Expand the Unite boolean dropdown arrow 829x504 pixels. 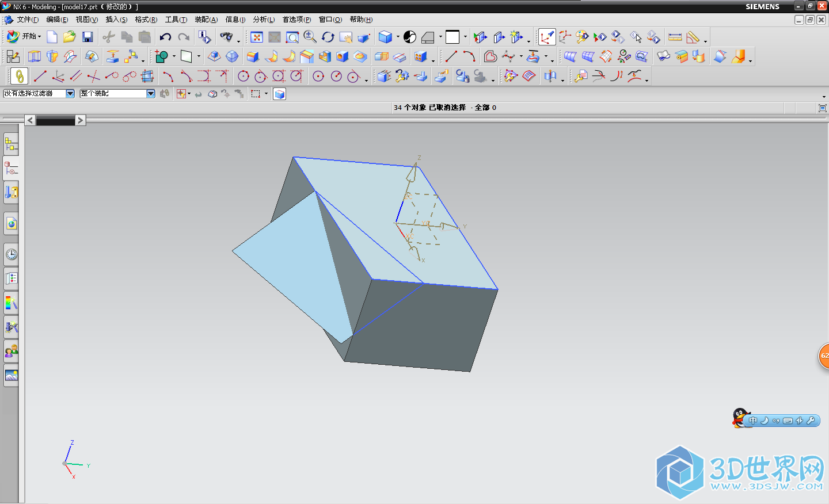click(x=174, y=56)
